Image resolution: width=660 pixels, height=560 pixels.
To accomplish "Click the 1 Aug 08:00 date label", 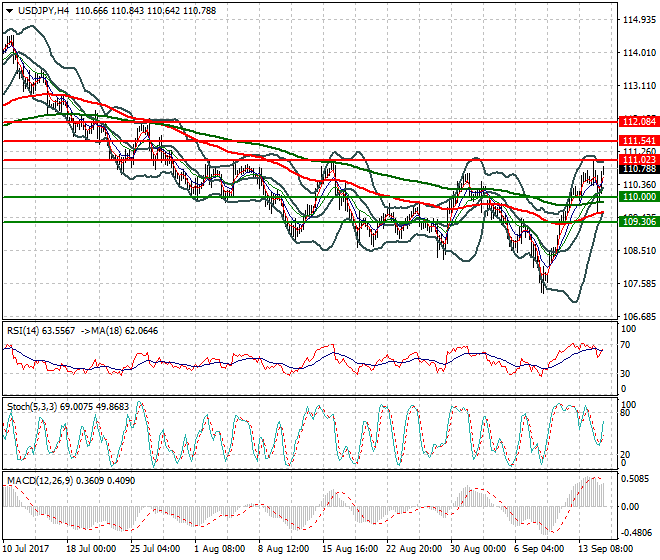I will coord(219,549).
